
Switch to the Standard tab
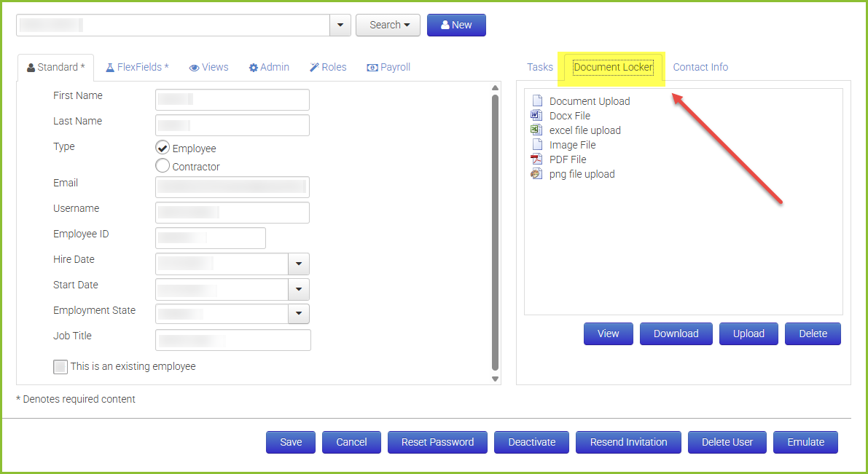tap(56, 68)
